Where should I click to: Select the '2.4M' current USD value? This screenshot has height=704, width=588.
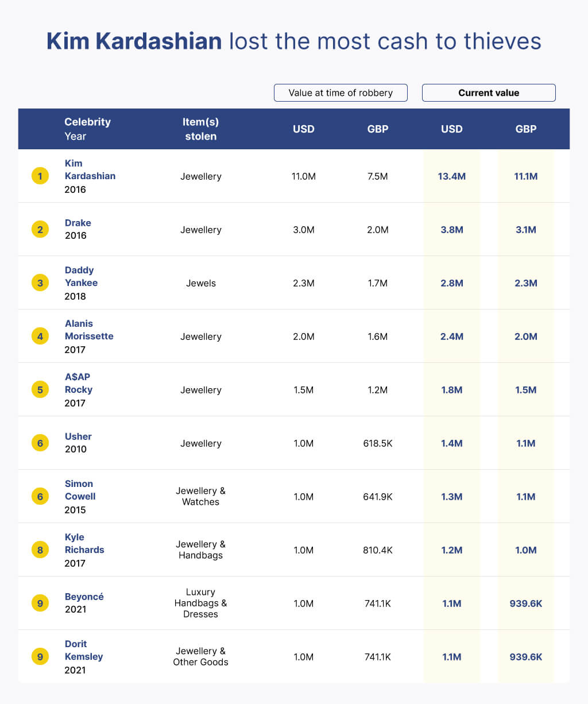click(452, 336)
